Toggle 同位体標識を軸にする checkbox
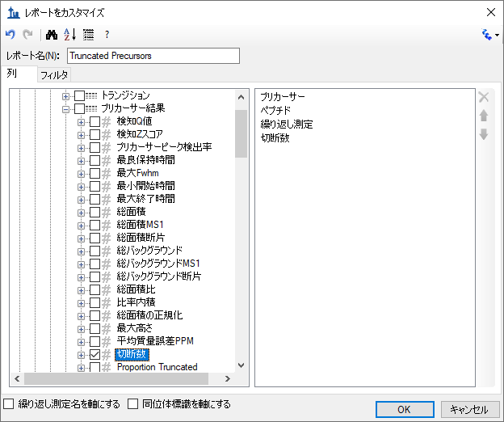 pos(132,403)
